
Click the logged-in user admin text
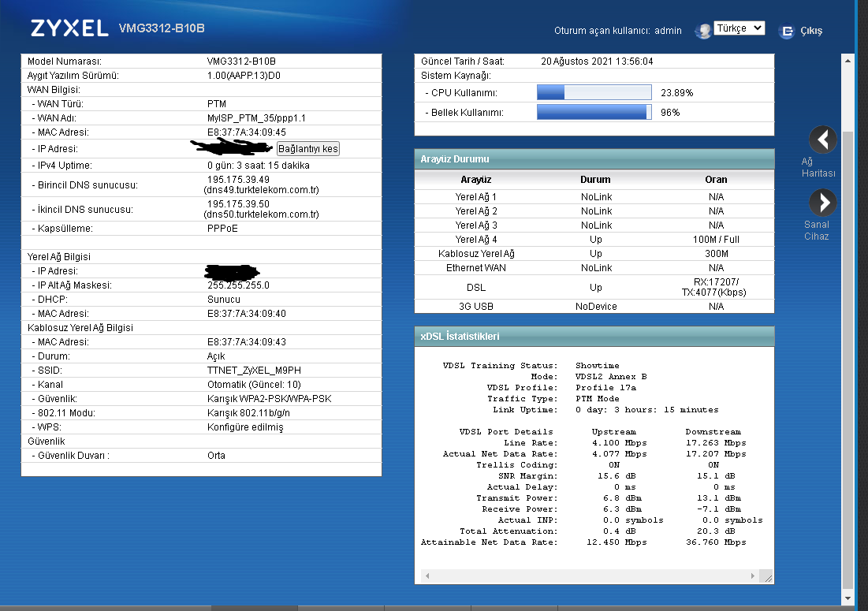click(669, 31)
